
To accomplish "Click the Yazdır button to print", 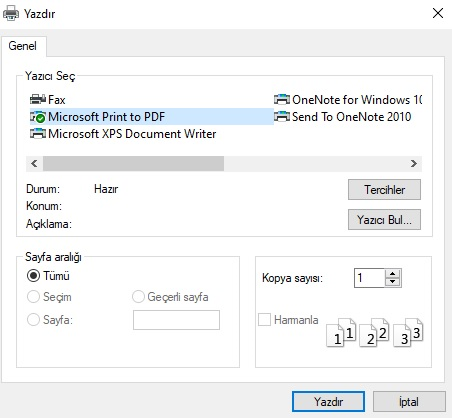I will pos(328,402).
